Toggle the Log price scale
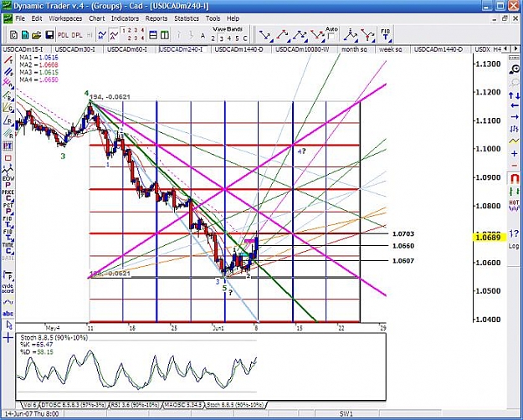 (x=514, y=246)
